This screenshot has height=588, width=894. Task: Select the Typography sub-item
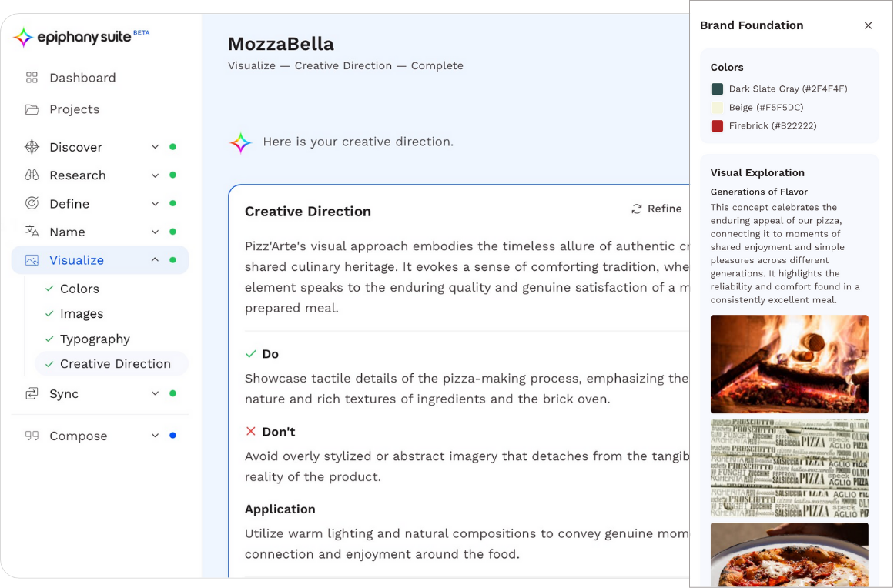95,339
